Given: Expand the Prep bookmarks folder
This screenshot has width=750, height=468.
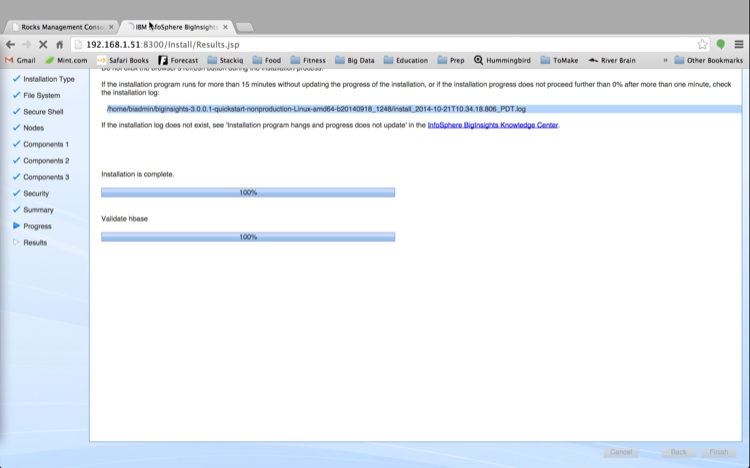Looking at the screenshot, I should 451,60.
